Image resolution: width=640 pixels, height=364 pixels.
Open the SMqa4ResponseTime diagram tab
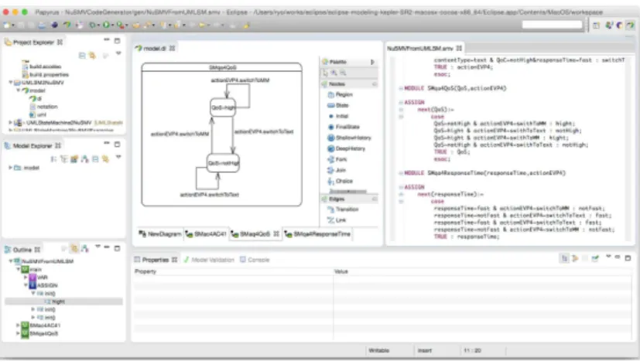(x=318, y=234)
